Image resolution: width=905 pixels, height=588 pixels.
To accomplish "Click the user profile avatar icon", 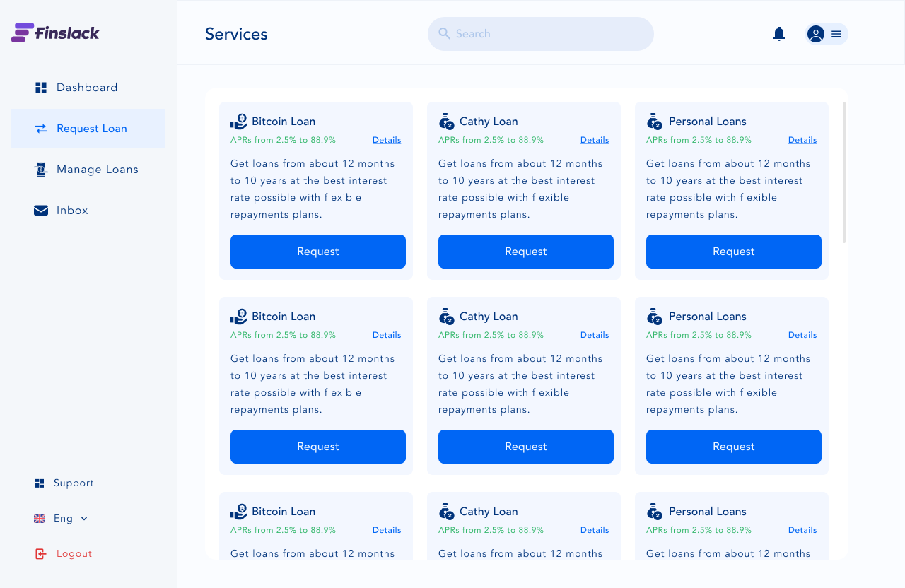I will tap(816, 34).
